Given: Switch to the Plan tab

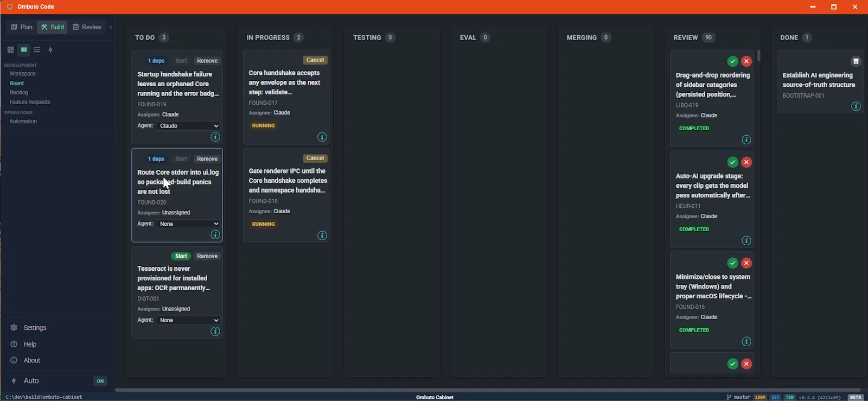Looking at the screenshot, I should (x=22, y=27).
